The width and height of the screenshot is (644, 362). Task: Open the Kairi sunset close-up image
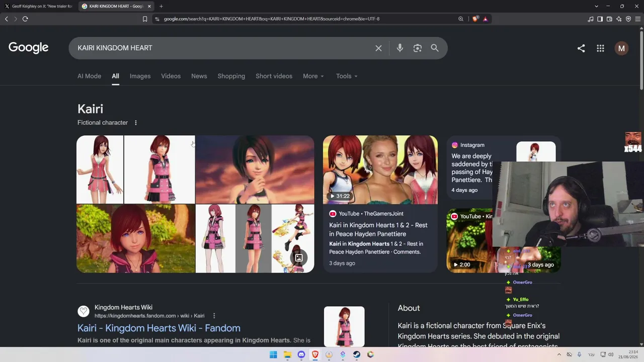click(x=255, y=169)
